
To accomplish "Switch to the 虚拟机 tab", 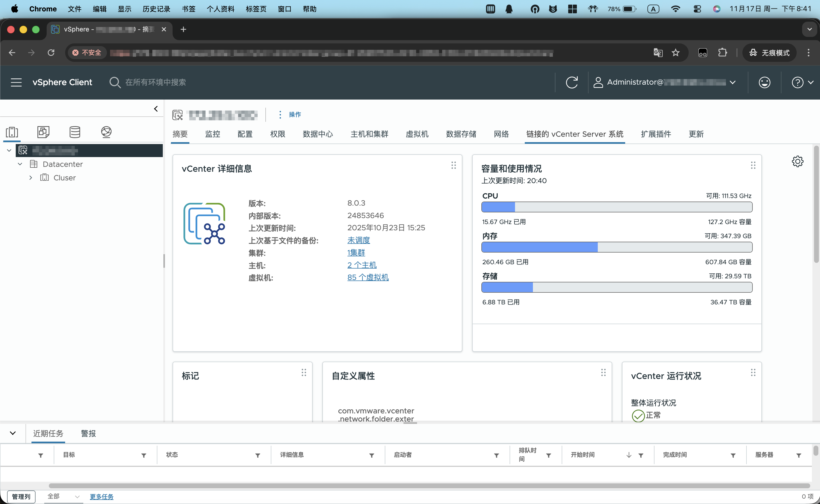I will [417, 134].
